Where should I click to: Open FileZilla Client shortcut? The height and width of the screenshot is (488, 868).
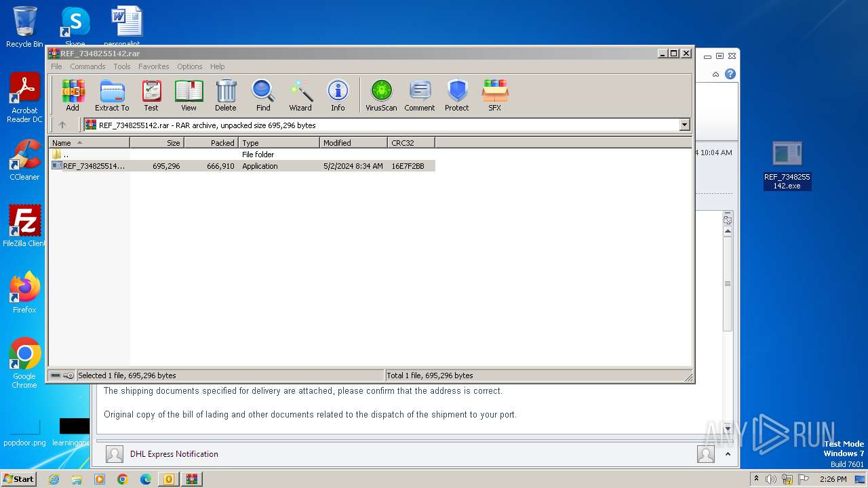point(24,226)
